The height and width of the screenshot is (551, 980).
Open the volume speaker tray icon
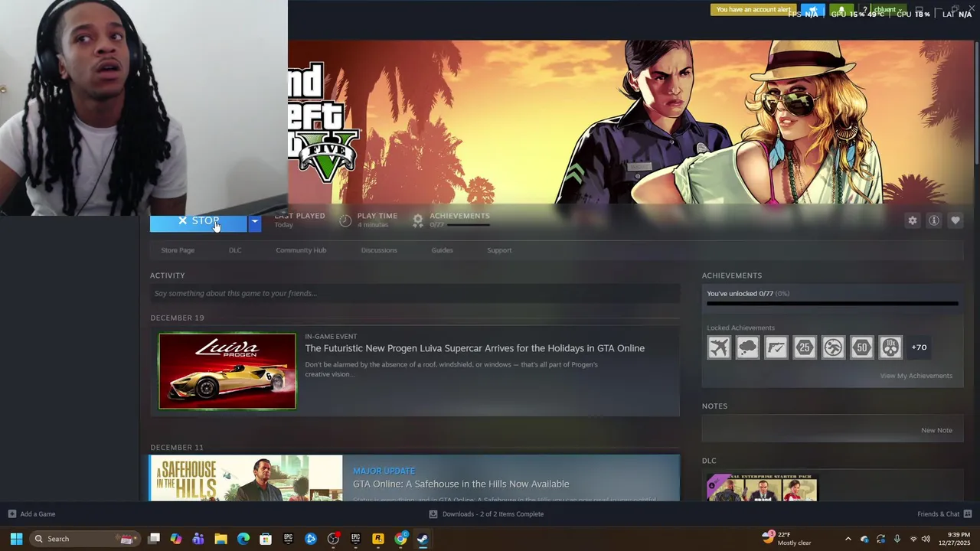tap(926, 539)
